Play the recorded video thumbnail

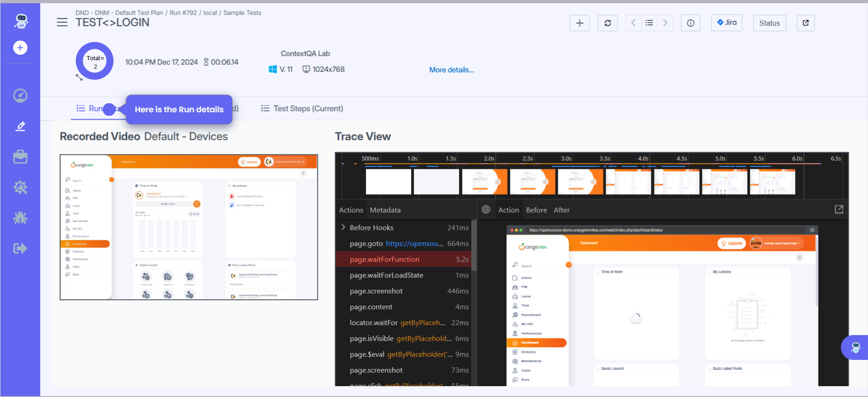(189, 227)
